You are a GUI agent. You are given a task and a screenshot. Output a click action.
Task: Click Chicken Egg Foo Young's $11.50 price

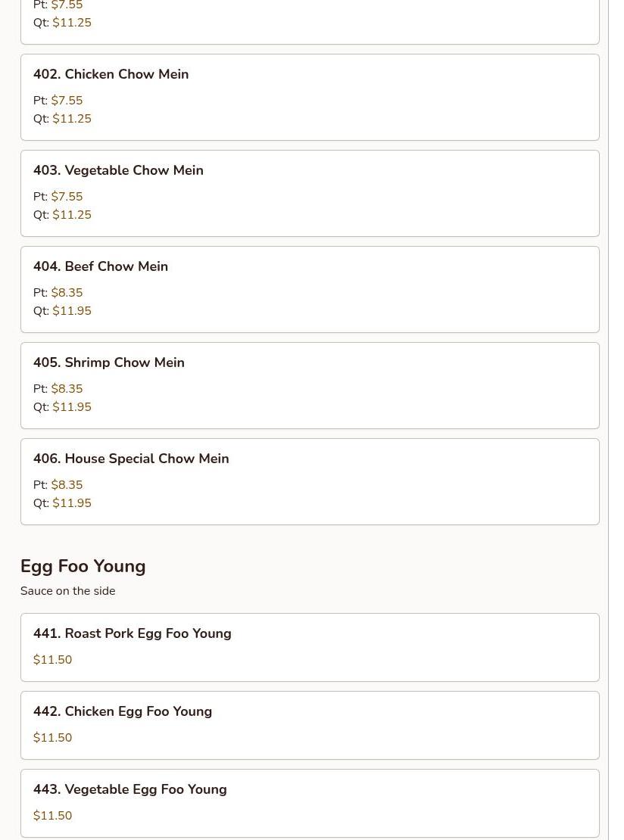pos(52,738)
